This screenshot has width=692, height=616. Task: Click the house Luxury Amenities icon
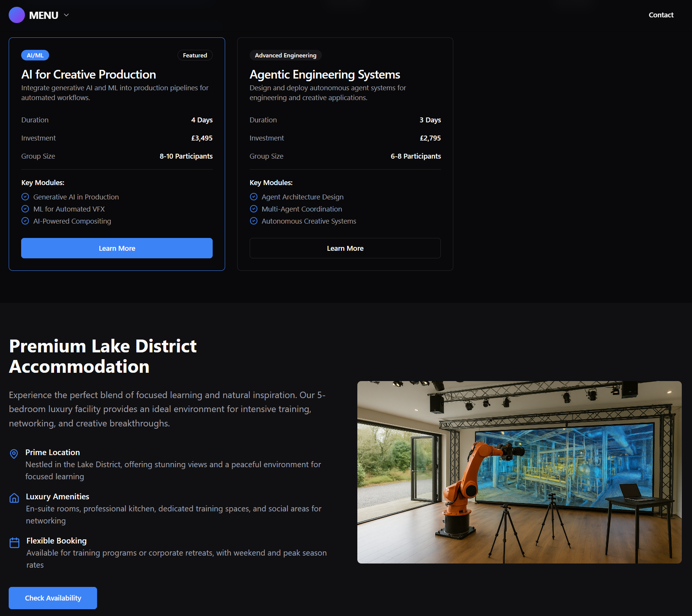pos(14,498)
